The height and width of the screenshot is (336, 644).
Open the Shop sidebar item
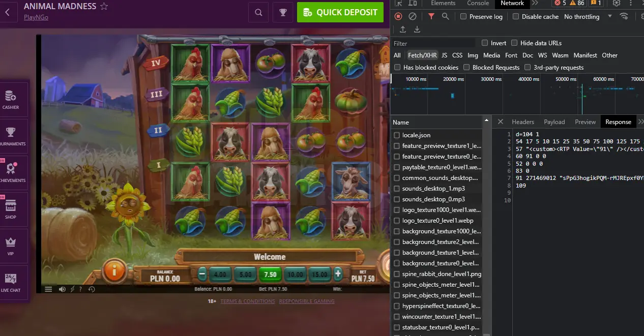coord(11,209)
